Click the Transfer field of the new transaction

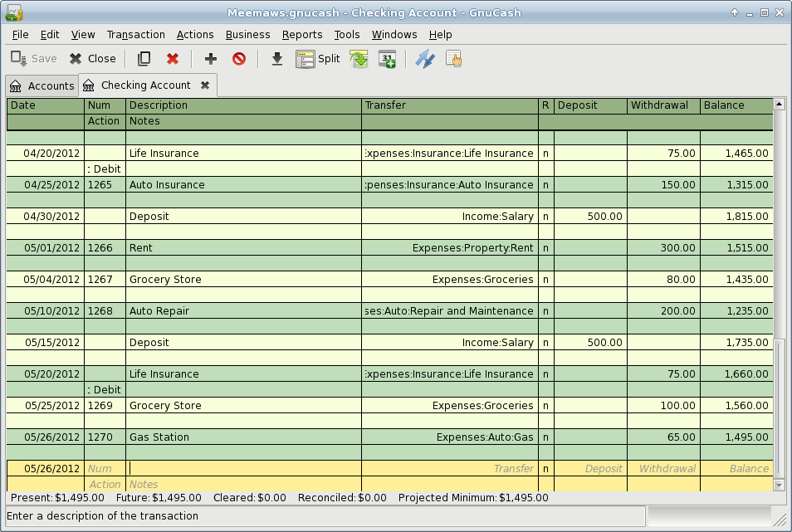[450, 468]
